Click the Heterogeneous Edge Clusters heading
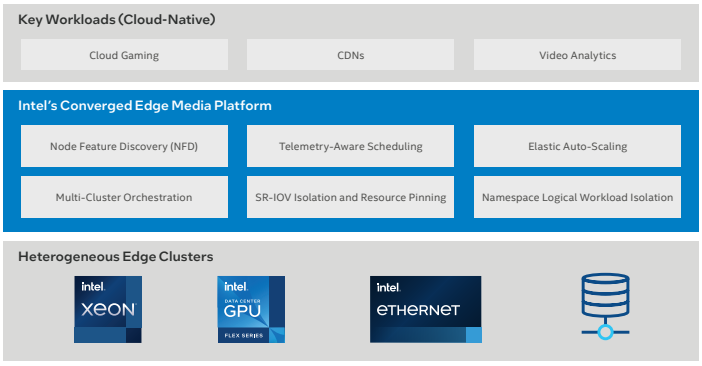This screenshot has height=366, width=702. point(116,257)
